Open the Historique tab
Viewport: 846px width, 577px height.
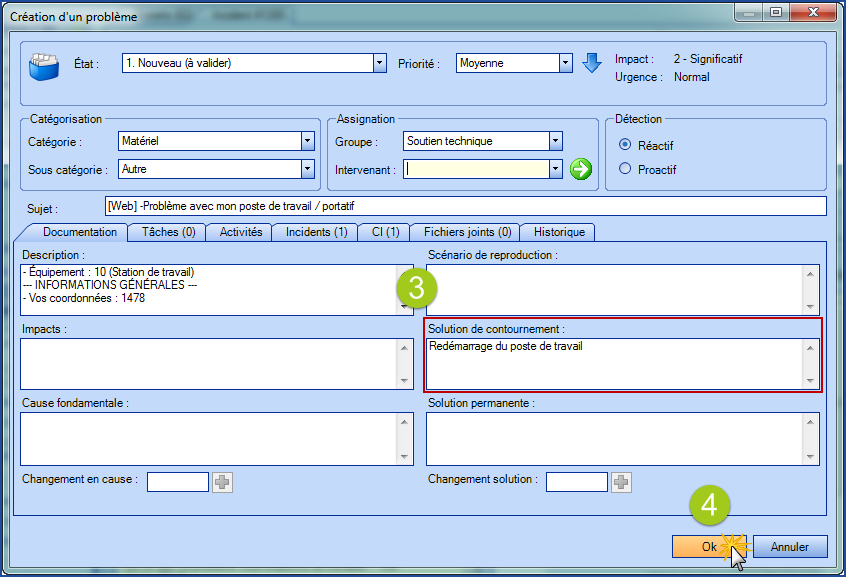[x=559, y=232]
